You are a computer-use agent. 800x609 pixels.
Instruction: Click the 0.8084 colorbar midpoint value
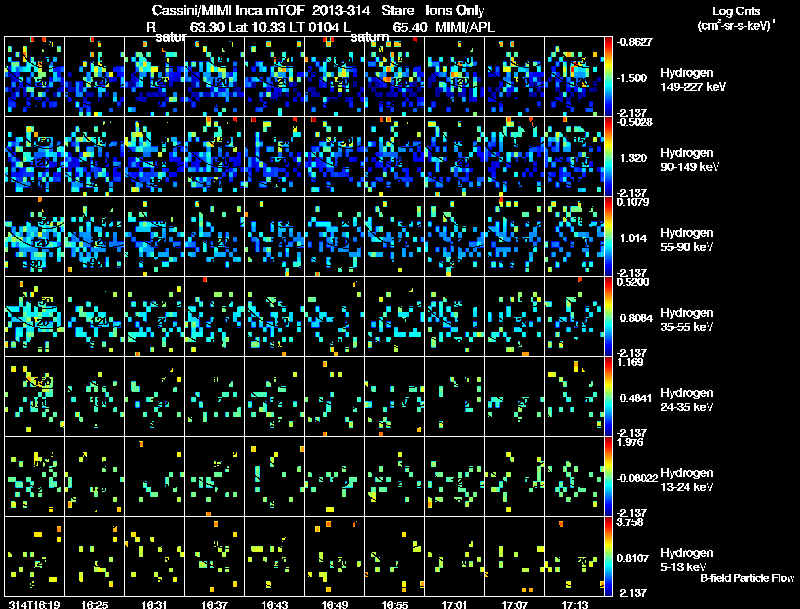point(636,318)
